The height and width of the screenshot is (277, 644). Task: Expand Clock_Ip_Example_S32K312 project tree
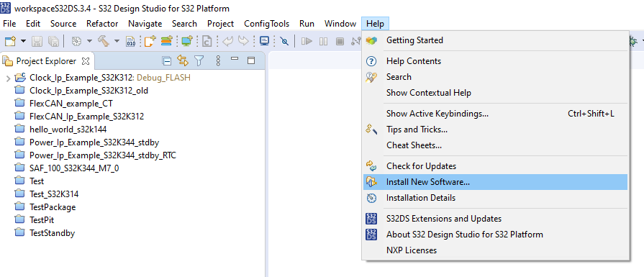tap(8, 78)
